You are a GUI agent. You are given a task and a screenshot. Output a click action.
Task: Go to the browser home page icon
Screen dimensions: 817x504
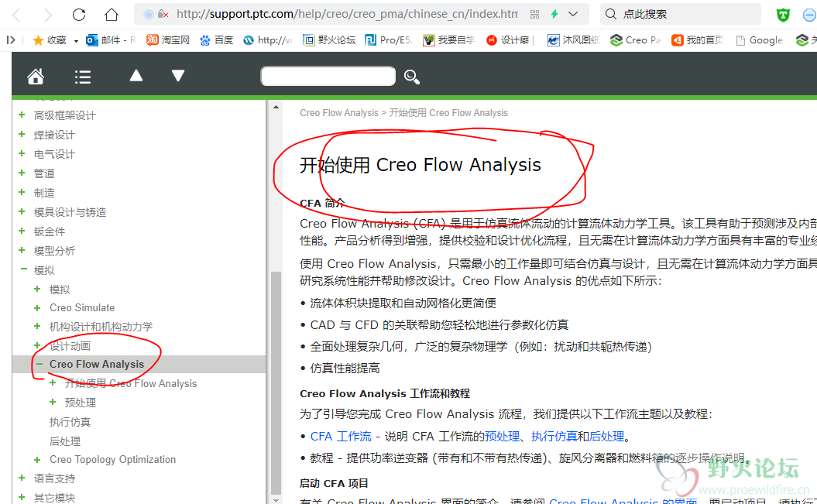pos(112,15)
